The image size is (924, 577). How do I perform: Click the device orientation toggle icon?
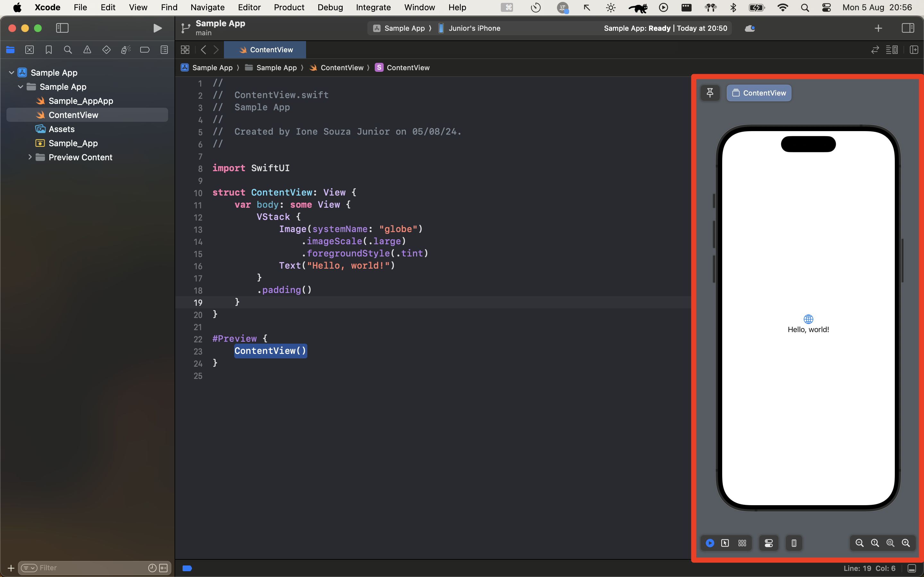pos(794,543)
